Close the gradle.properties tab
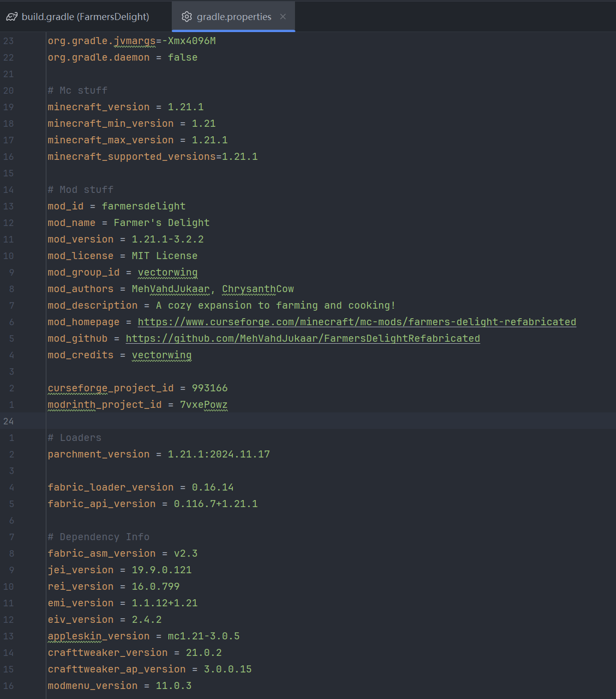The image size is (616, 699). pyautogui.click(x=283, y=17)
